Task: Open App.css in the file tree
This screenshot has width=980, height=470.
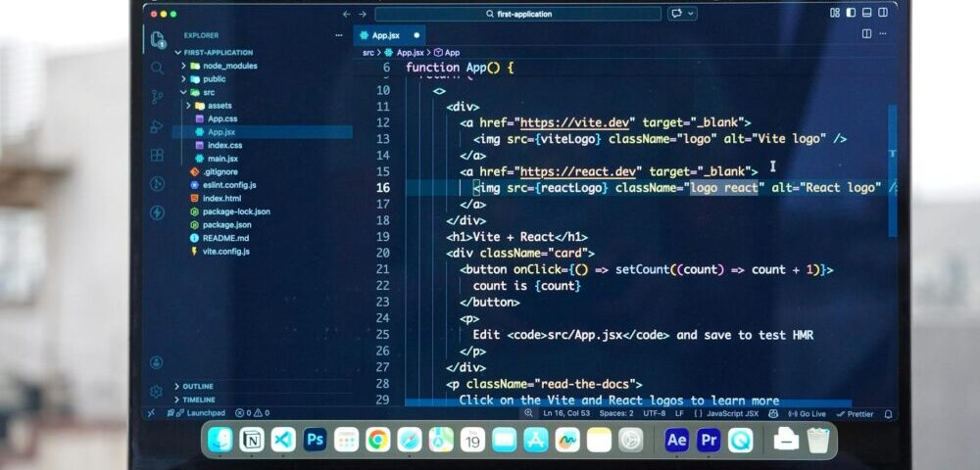Action: pyautogui.click(x=221, y=118)
